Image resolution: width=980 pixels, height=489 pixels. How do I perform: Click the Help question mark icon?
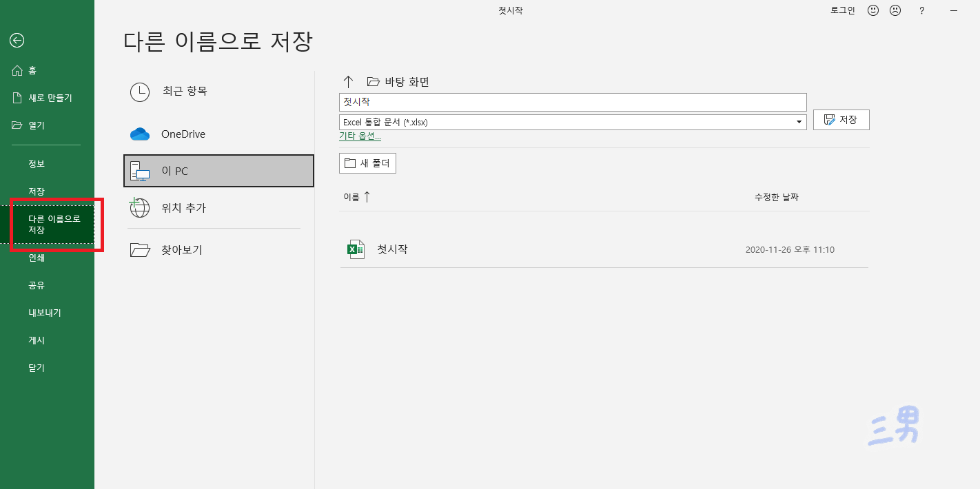tap(921, 10)
